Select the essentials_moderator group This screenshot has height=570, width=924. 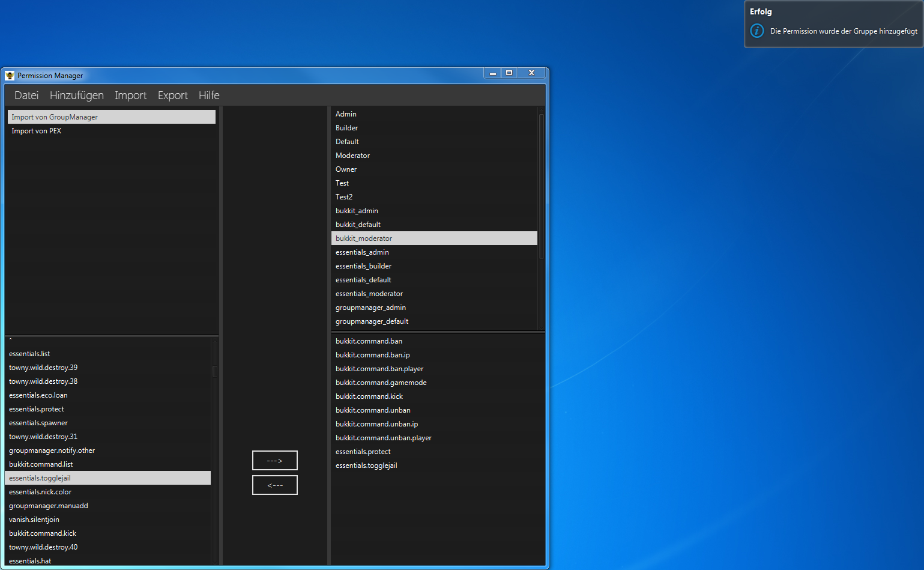point(434,294)
